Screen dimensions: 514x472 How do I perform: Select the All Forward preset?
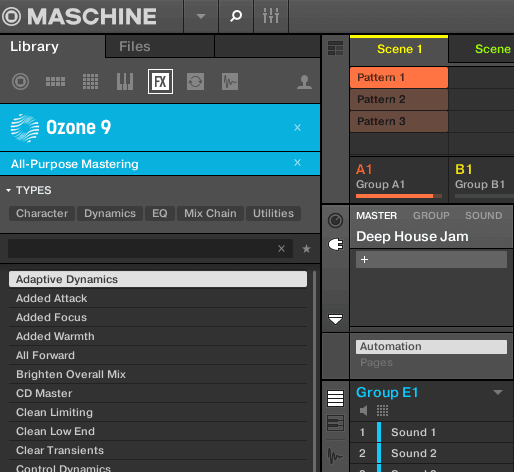point(158,355)
